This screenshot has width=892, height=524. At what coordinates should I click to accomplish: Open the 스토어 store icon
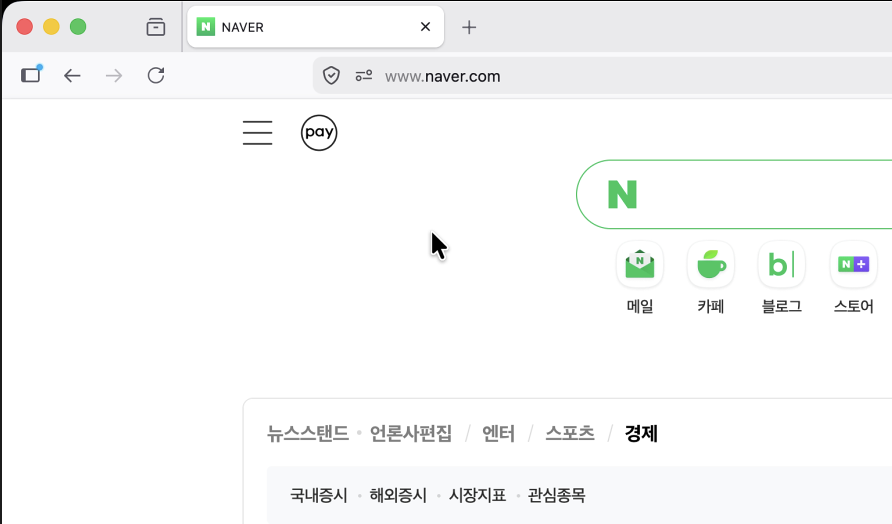853,265
